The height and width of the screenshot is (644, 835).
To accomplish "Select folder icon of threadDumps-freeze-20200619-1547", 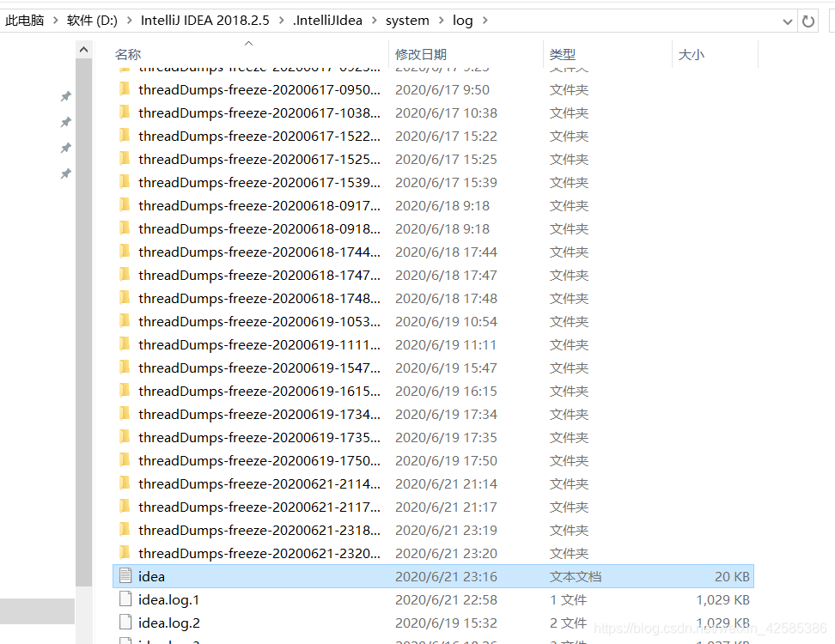I will [x=125, y=368].
